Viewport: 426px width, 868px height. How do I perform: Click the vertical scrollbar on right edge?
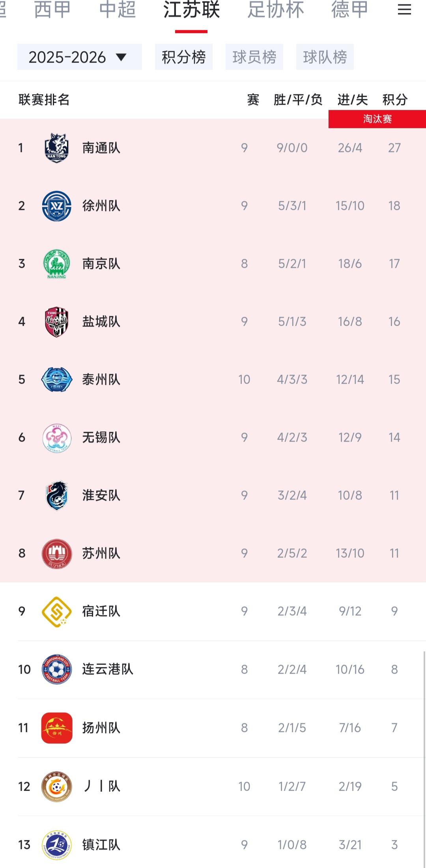click(x=424, y=758)
